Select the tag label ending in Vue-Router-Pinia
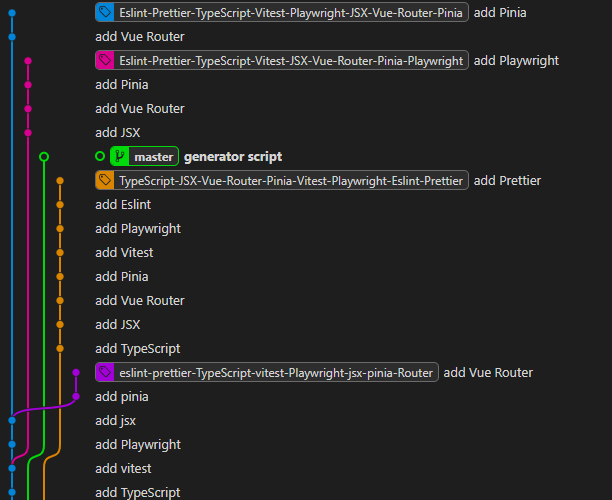Screen dimensions: 612x500 click(x=282, y=12)
